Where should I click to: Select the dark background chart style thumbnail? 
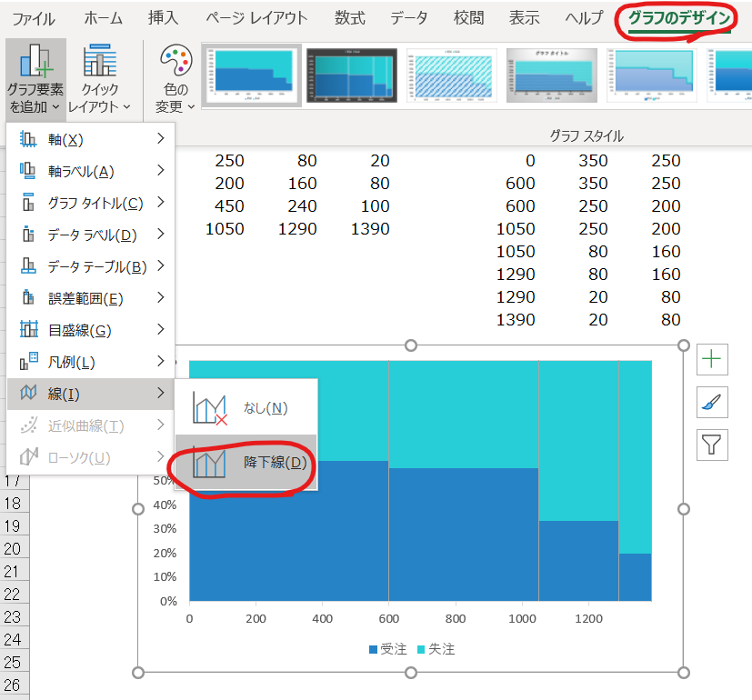click(352, 75)
